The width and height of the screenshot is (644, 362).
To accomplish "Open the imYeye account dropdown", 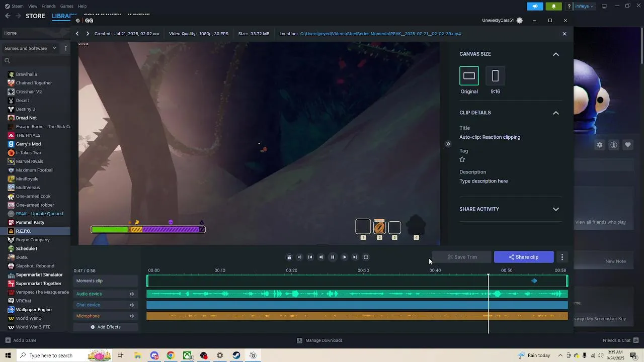I will point(584,6).
